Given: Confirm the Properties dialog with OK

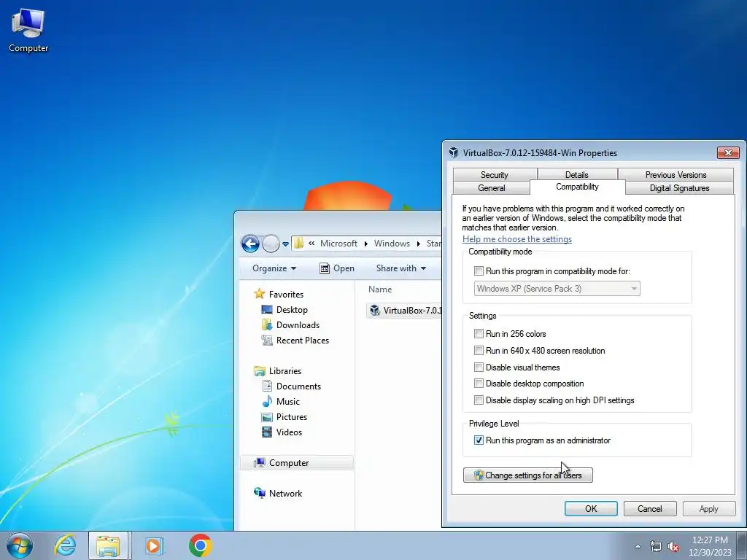Looking at the screenshot, I should pyautogui.click(x=591, y=508).
